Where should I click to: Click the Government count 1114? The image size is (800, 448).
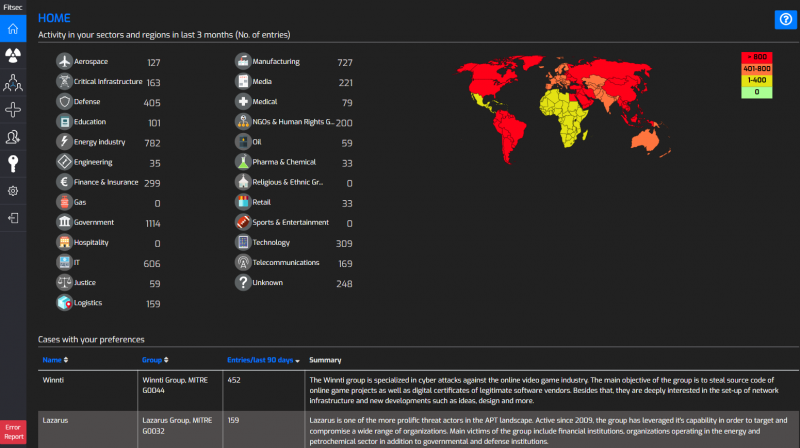153,223
